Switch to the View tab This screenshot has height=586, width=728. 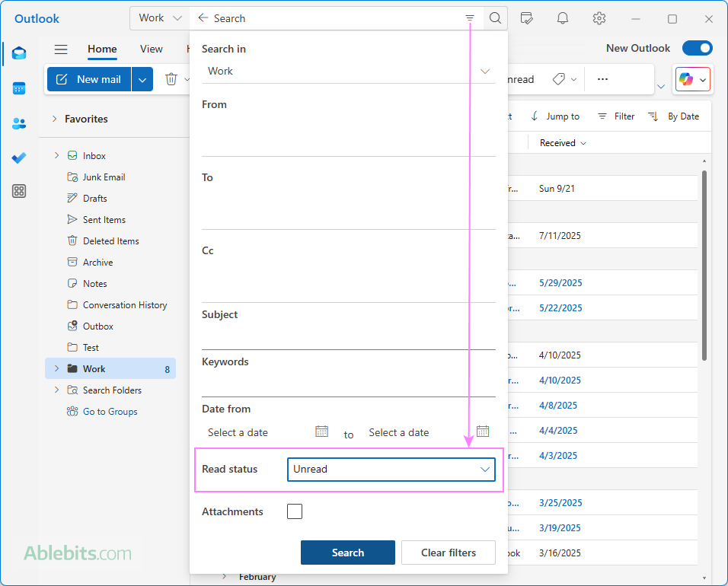(x=151, y=49)
